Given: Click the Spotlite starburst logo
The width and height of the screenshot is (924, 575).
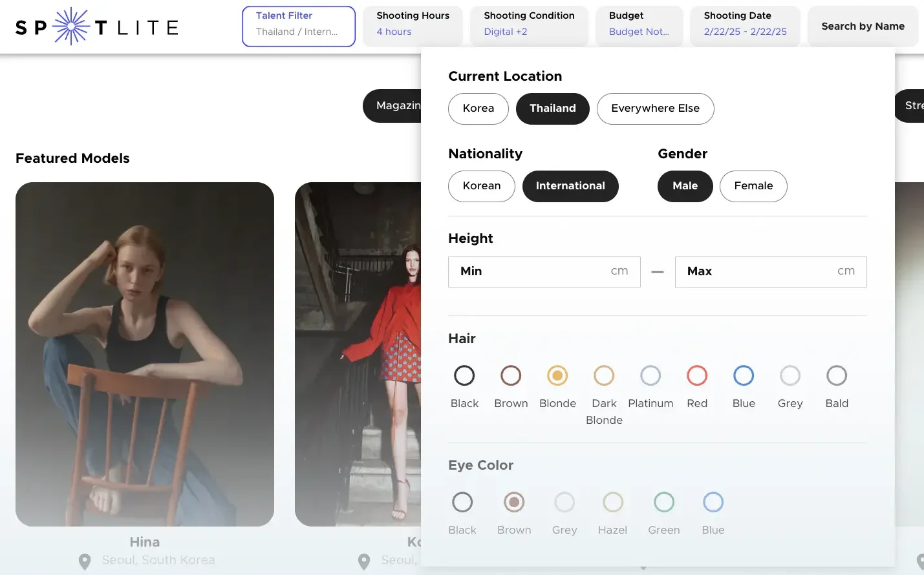Looking at the screenshot, I should [x=70, y=26].
